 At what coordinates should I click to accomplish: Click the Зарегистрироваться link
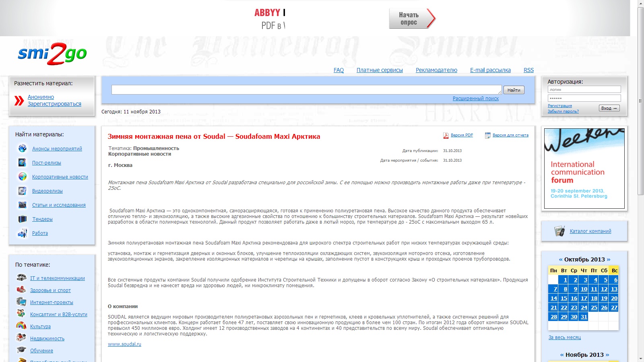tap(54, 104)
